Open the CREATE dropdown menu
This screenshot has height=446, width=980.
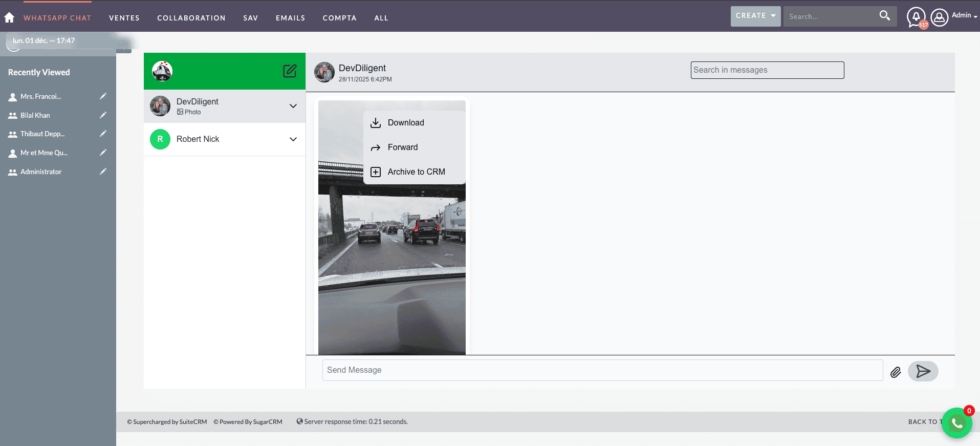tap(755, 16)
